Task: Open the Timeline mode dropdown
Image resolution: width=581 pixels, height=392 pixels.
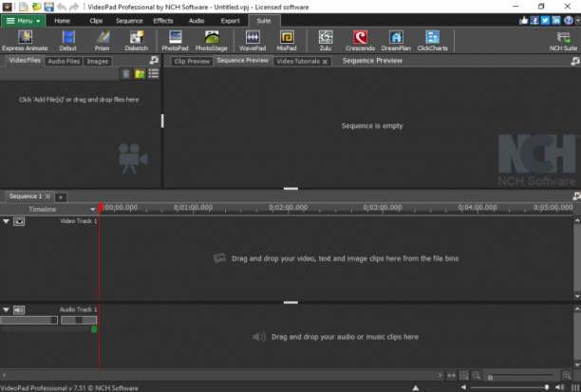Action: (x=93, y=210)
